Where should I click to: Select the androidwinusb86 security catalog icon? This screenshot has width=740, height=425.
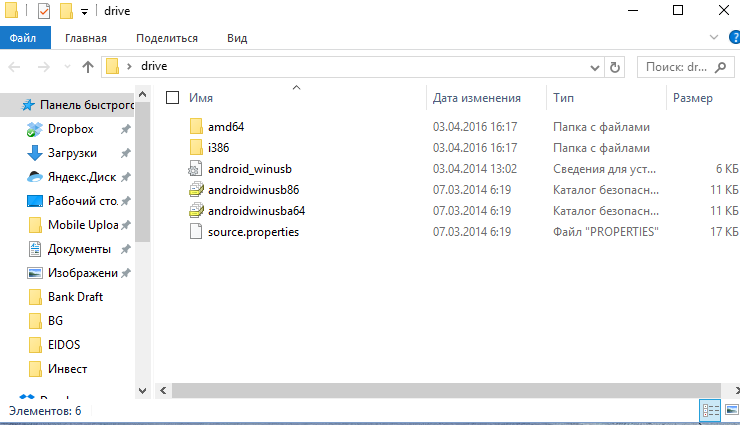tap(196, 190)
